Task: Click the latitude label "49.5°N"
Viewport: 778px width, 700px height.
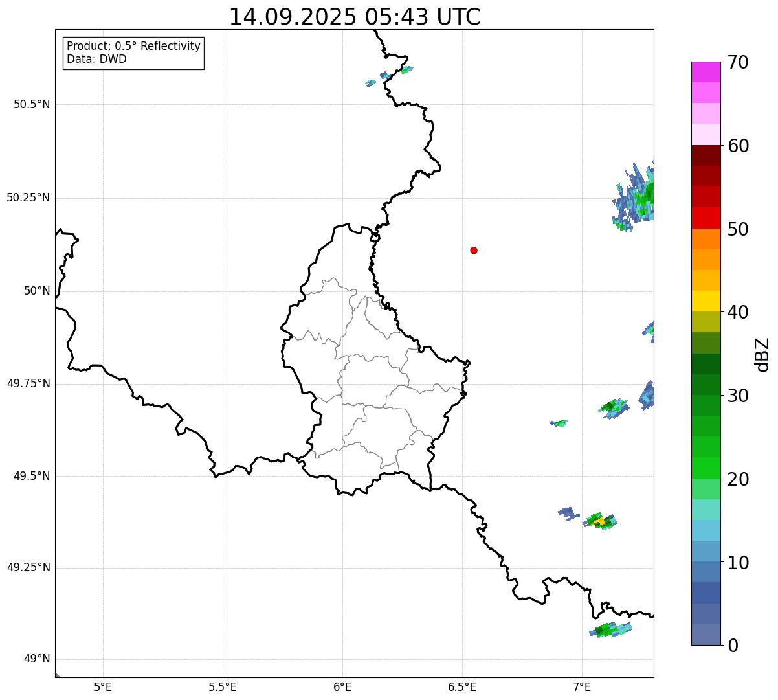Action: pyautogui.click(x=32, y=476)
